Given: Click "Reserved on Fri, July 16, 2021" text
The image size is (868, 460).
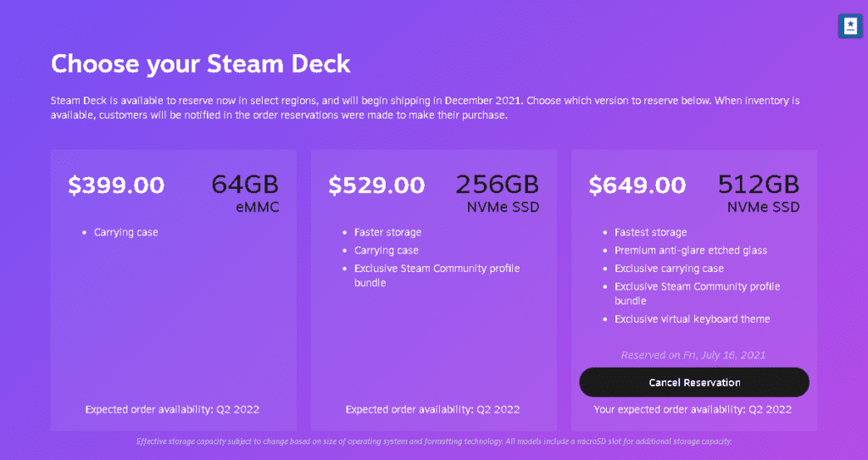Looking at the screenshot, I should pyautogui.click(x=693, y=355).
